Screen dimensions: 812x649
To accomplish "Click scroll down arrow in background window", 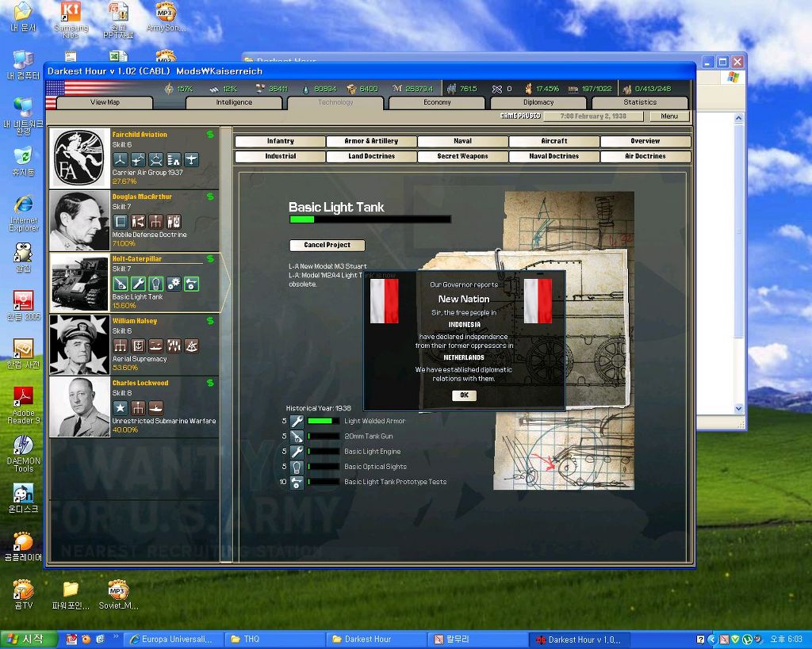I will click(x=739, y=409).
